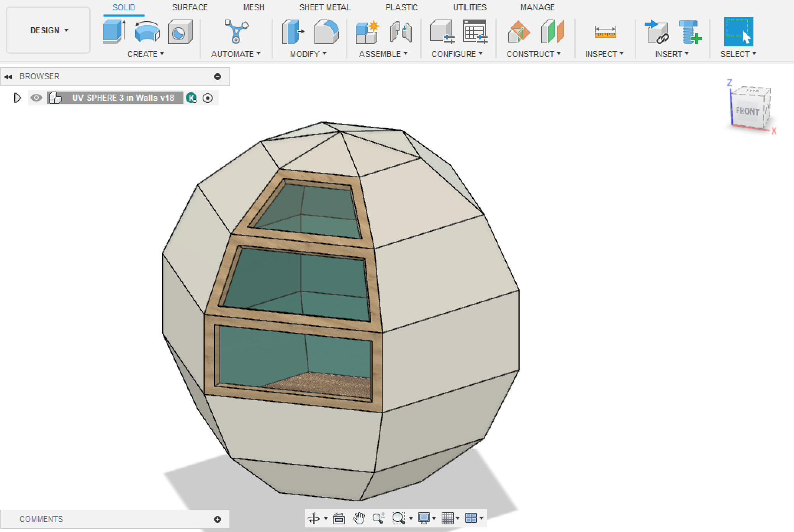Click the Orbit tool in navigation bar
Image resolution: width=794 pixels, height=532 pixels.
[314, 518]
